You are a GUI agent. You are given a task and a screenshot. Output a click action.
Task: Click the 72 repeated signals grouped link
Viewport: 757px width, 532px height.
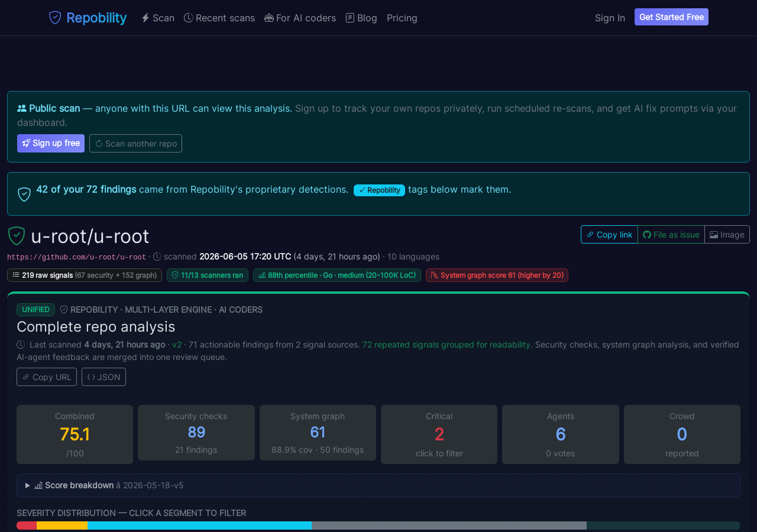pyautogui.click(x=447, y=345)
